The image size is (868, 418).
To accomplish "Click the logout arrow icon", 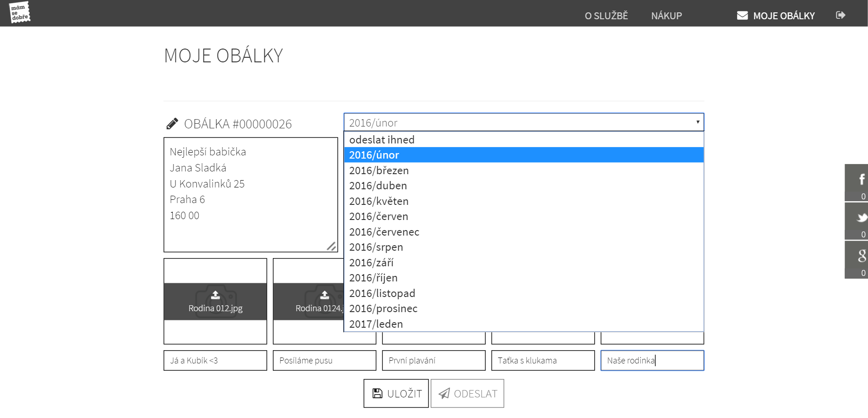I will [x=841, y=15].
